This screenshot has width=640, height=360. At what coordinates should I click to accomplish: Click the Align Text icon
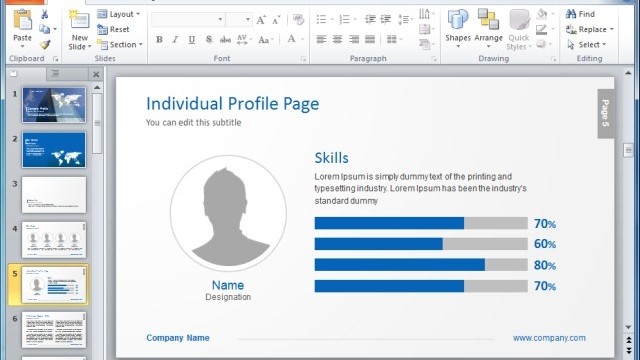424,29
